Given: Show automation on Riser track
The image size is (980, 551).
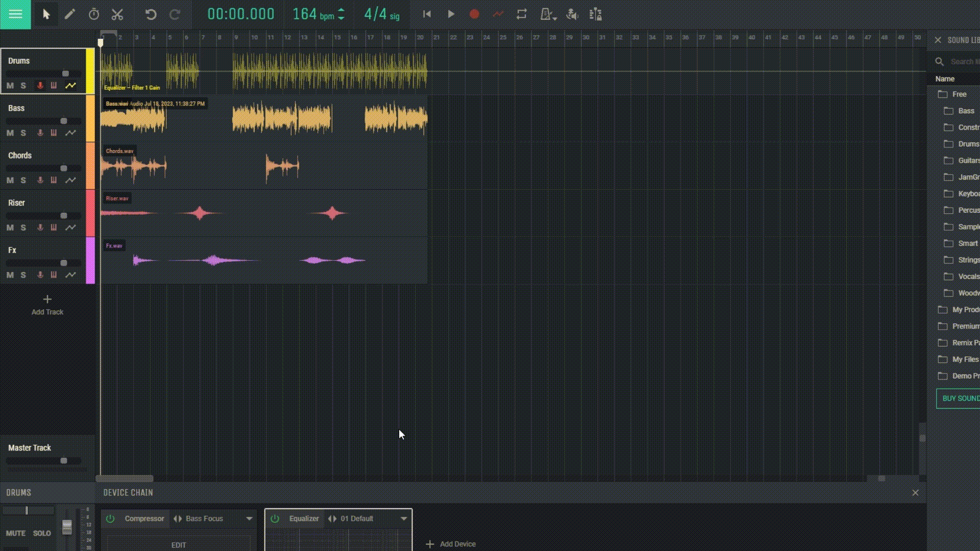Looking at the screenshot, I should [70, 228].
